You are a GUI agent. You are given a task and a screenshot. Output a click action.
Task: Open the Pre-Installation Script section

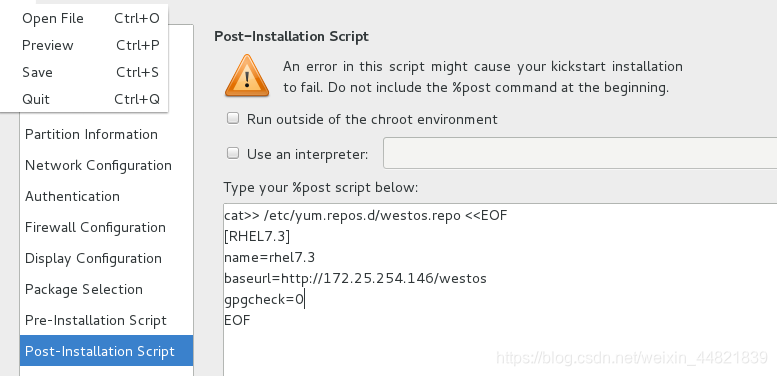coord(106,321)
